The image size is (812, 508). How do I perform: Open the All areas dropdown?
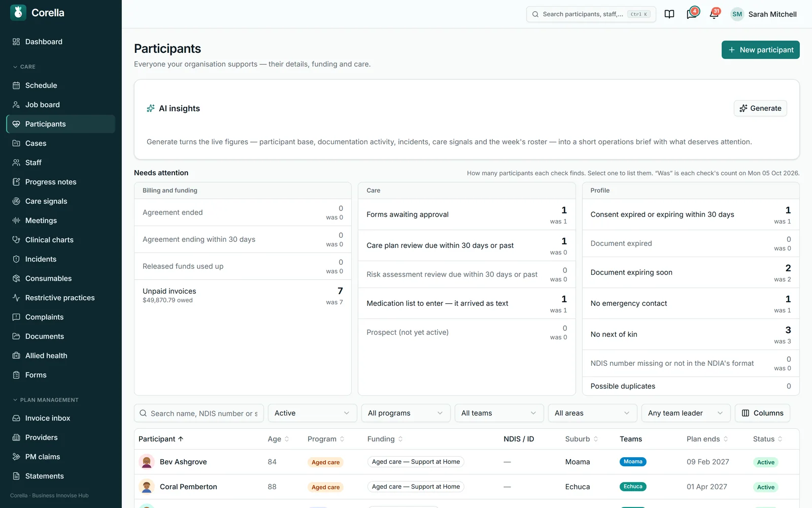point(593,413)
